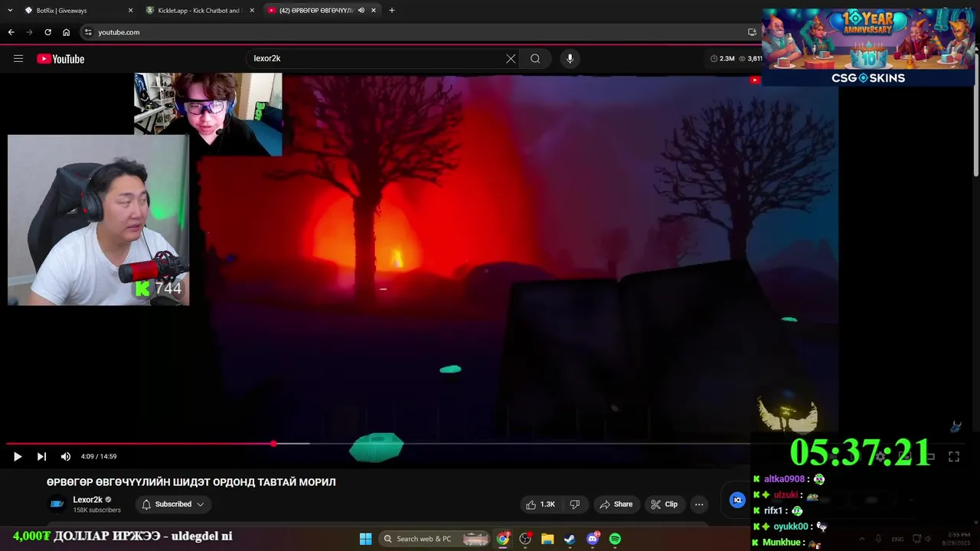
Task: Click the altka0908 chat username
Action: tap(784, 479)
